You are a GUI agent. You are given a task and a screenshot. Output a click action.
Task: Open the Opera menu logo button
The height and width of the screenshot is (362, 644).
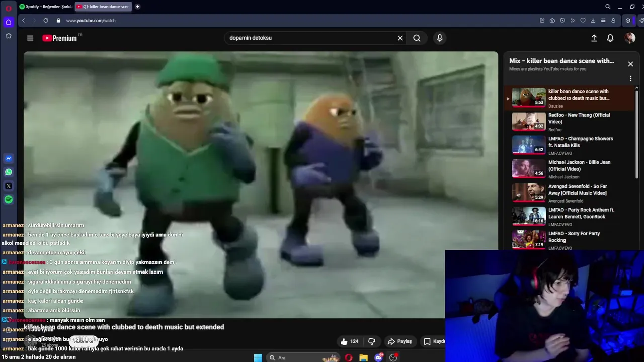(x=8, y=8)
